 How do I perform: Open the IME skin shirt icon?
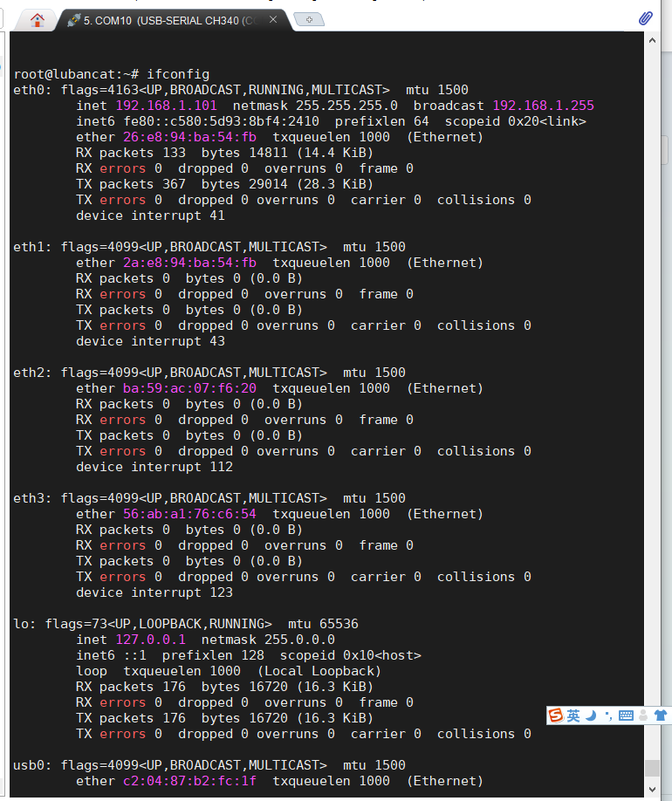tap(661, 715)
